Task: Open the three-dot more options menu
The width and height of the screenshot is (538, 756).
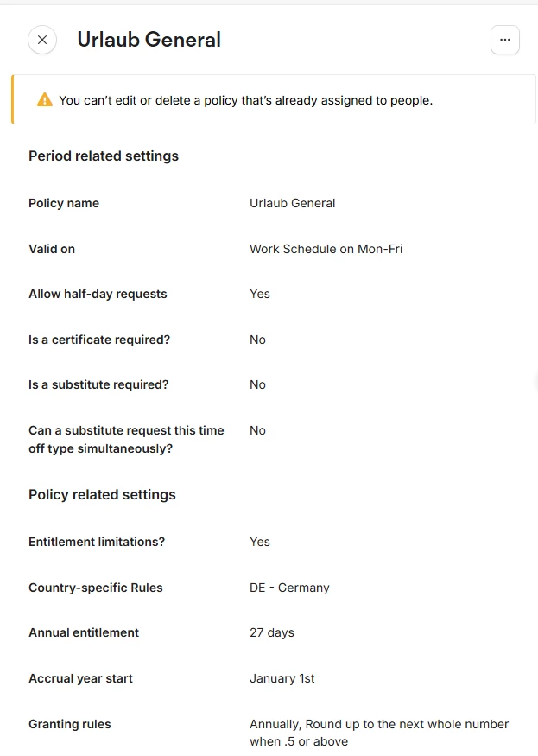Action: point(504,40)
